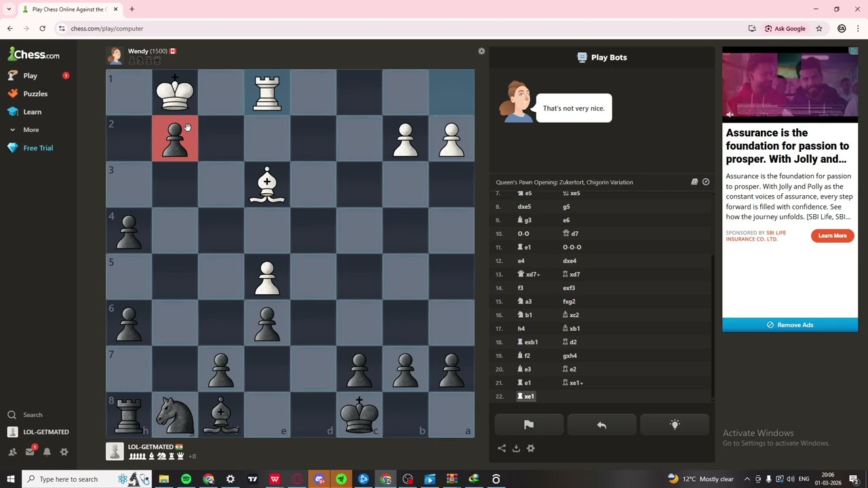The height and width of the screenshot is (488, 868).
Task: Select the black bishop on the back rank
Action: coord(221,415)
